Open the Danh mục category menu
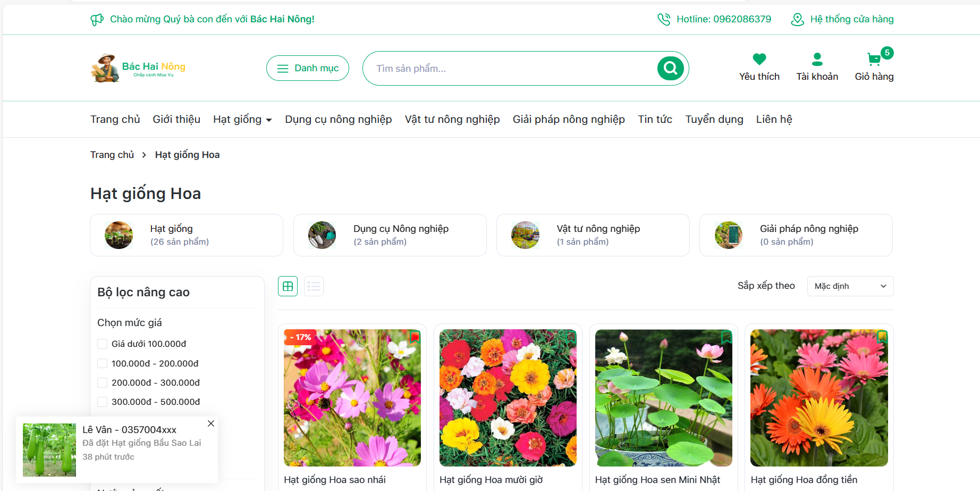 pyautogui.click(x=308, y=68)
